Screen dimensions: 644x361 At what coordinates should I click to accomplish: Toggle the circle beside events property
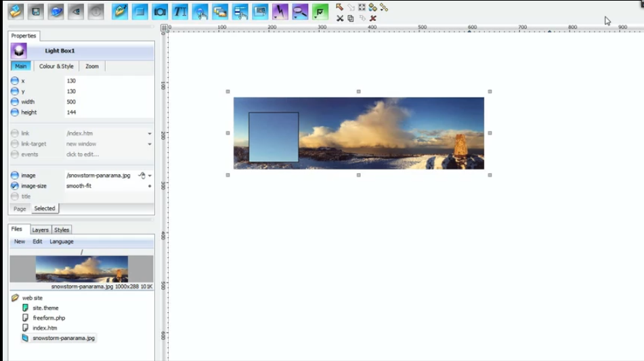point(15,154)
